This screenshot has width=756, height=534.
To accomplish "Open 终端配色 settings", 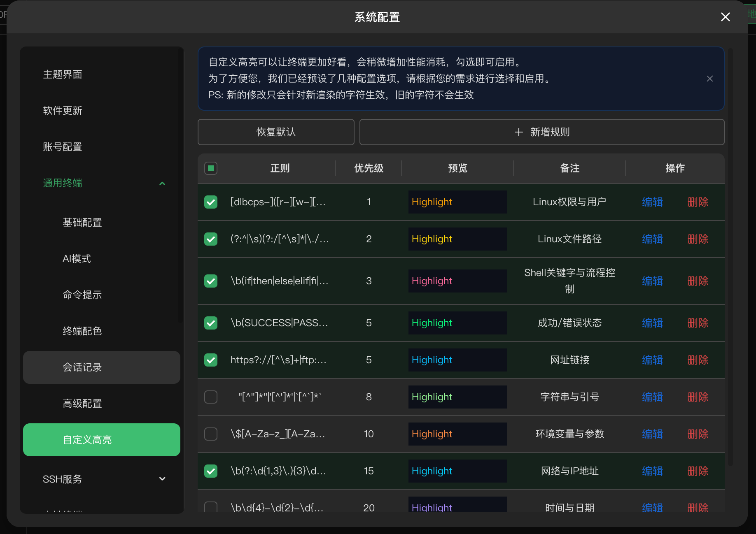I will [82, 331].
